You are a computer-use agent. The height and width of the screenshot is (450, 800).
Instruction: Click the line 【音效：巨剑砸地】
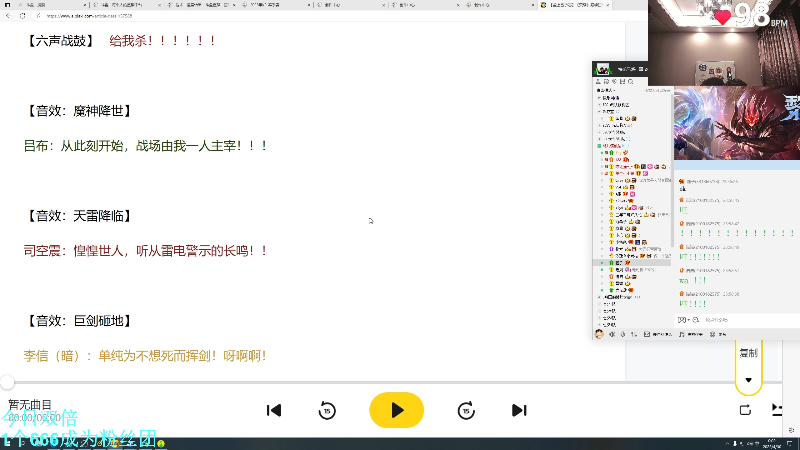[79, 321]
